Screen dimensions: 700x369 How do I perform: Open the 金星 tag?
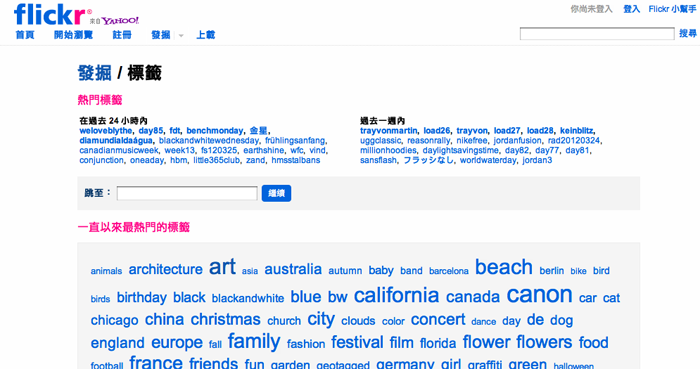(x=258, y=131)
